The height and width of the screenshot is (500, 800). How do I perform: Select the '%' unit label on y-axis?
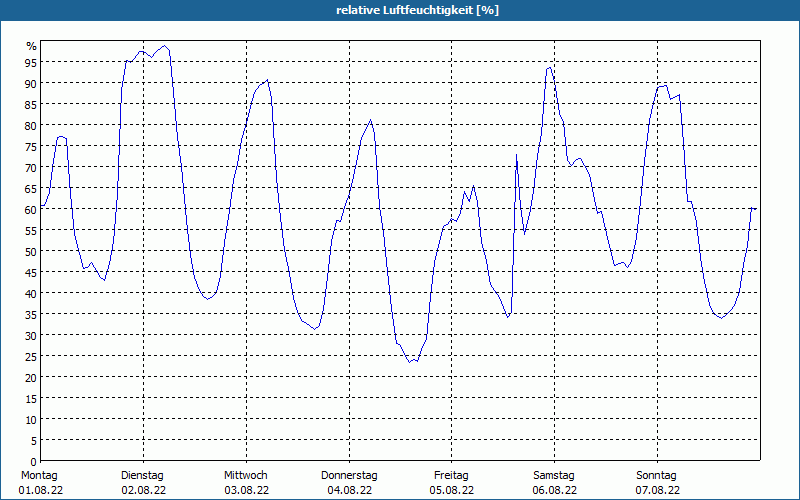[x=32, y=46]
